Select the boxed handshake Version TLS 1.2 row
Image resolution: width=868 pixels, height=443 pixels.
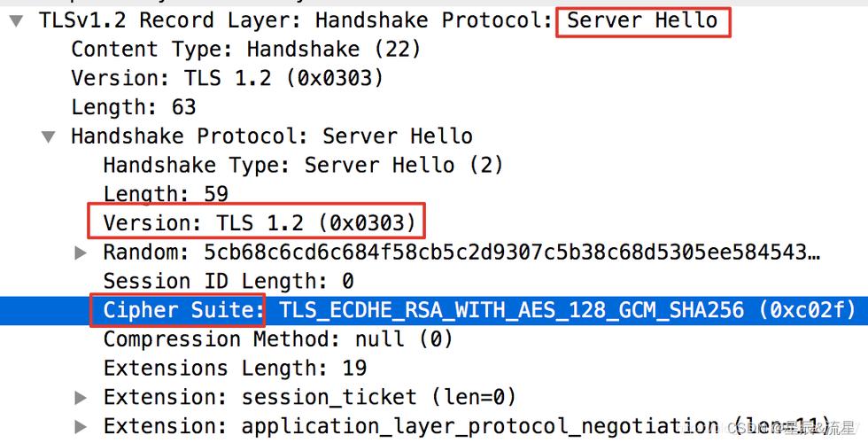pyautogui.click(x=259, y=222)
